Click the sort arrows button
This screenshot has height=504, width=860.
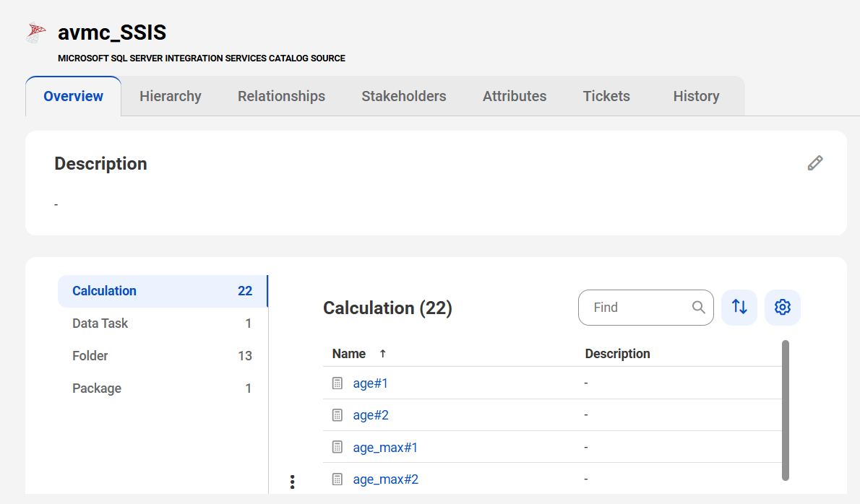pyautogui.click(x=739, y=308)
